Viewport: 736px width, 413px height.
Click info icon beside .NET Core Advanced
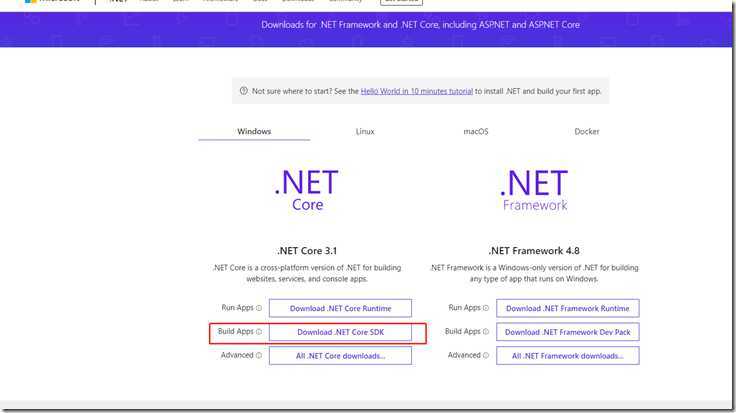coord(259,356)
